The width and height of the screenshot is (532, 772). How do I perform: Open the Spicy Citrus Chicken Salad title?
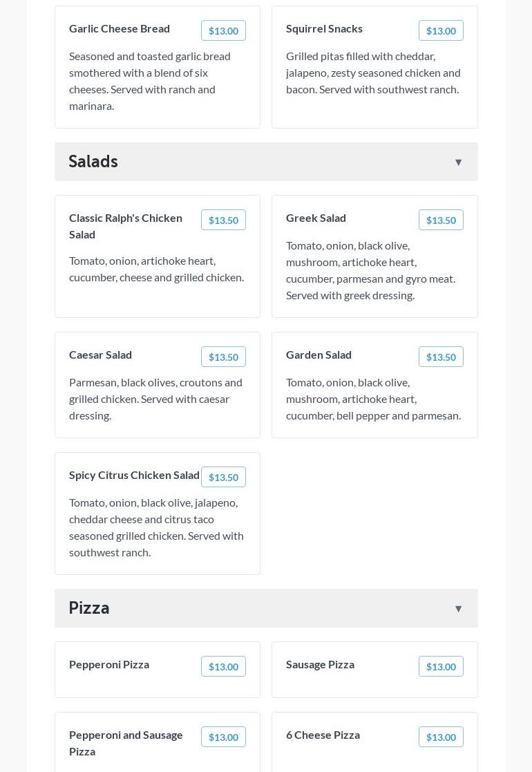[x=134, y=475]
